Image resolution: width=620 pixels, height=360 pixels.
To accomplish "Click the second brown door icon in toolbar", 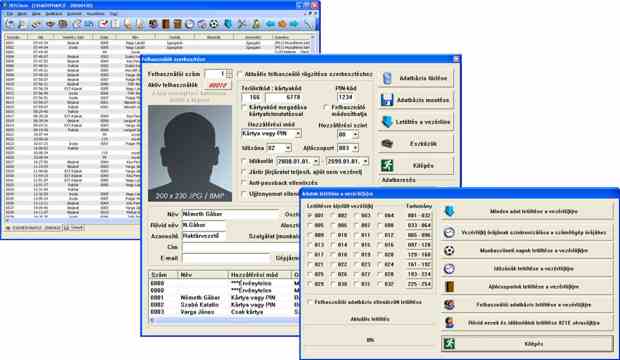I will [x=178, y=24].
